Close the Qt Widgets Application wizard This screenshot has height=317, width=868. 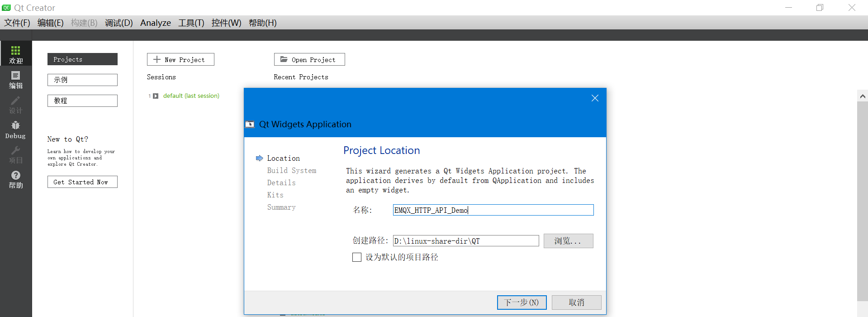595,98
